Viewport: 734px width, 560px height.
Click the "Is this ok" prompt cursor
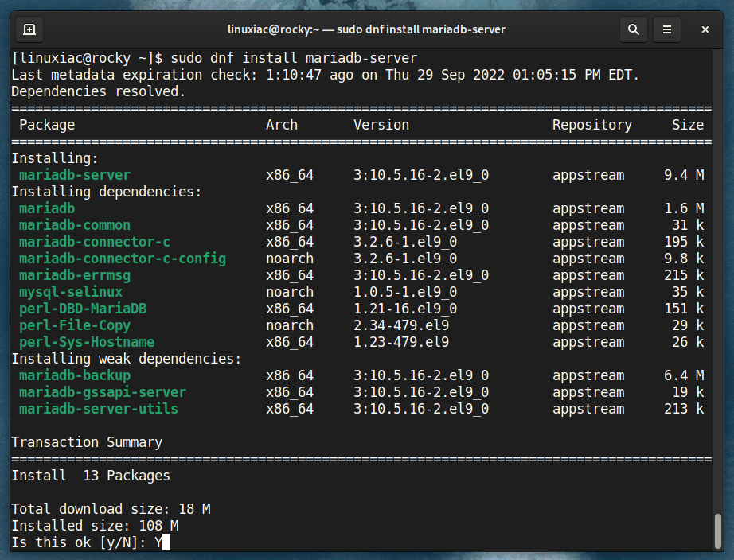[166, 542]
